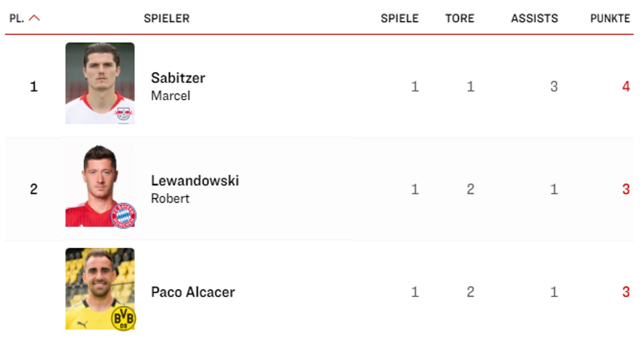The width and height of the screenshot is (644, 338).
Task: Click rank number 2 in the table
Action: [34, 189]
